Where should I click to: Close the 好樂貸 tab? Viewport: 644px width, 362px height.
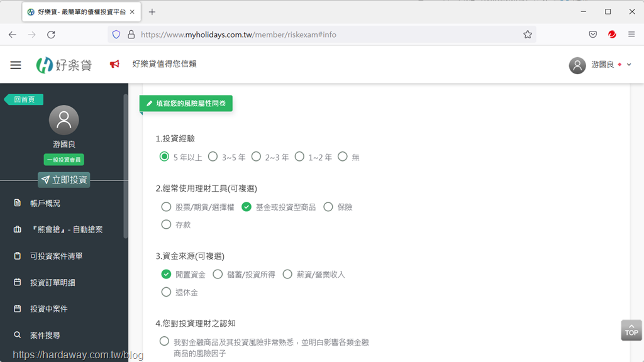pyautogui.click(x=132, y=12)
